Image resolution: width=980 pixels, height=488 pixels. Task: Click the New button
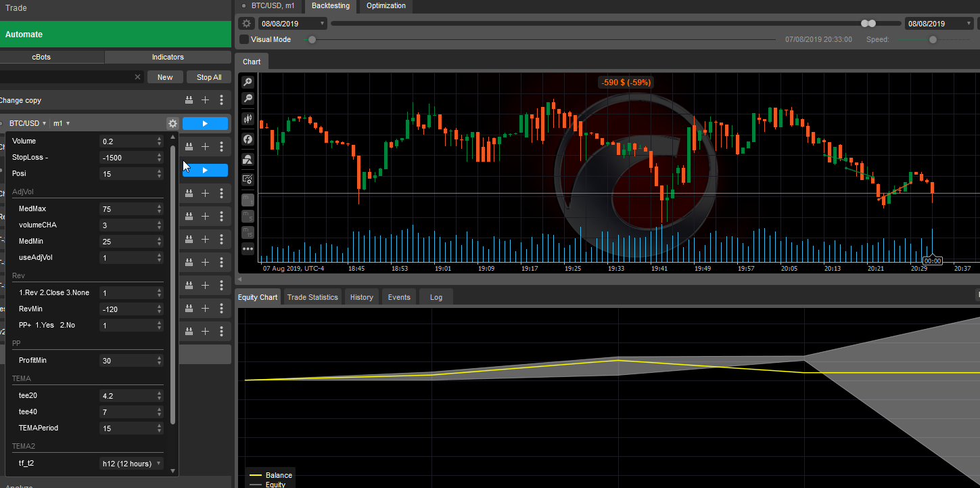click(x=165, y=77)
